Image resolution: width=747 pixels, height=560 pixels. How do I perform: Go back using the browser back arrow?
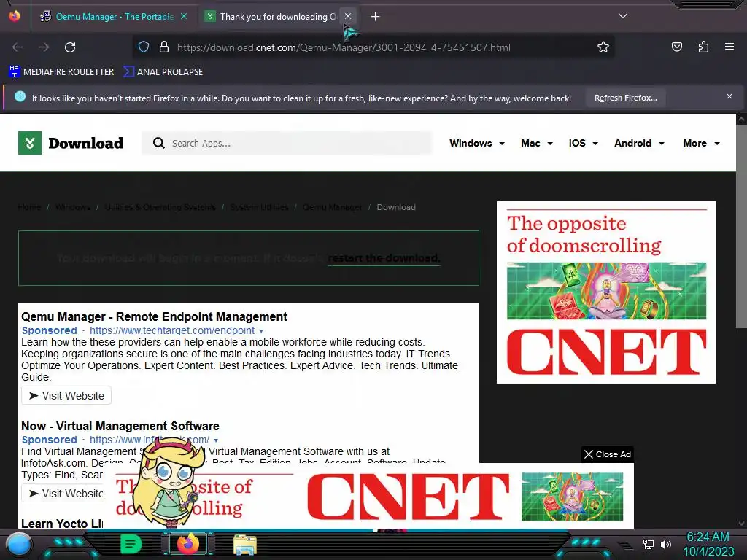click(18, 47)
